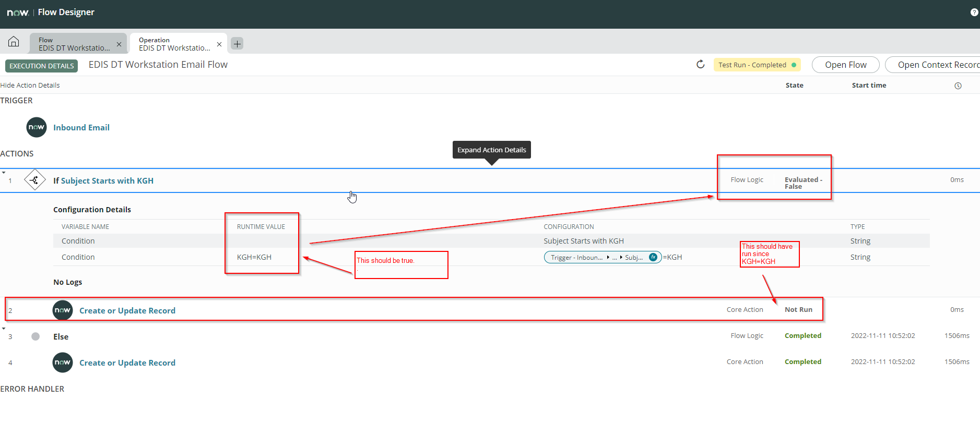Open the not-run Create or Update Record step
980x435 pixels.
pyautogui.click(x=127, y=311)
